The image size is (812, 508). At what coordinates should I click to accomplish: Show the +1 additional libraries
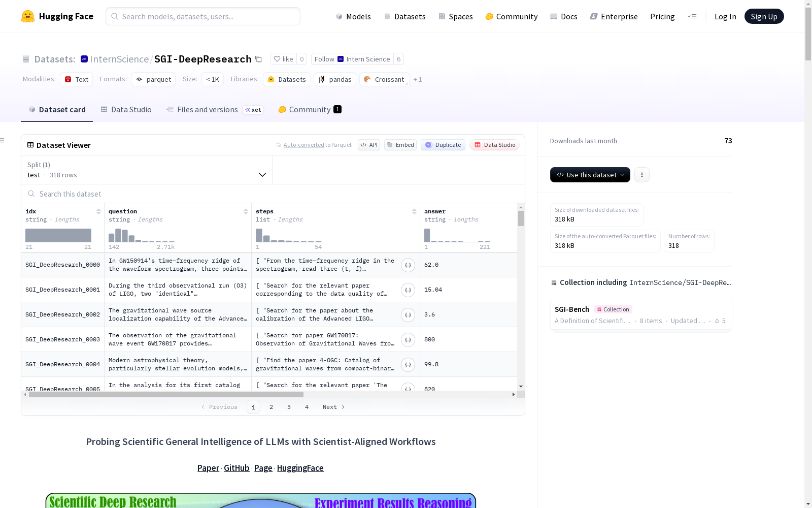(x=418, y=79)
